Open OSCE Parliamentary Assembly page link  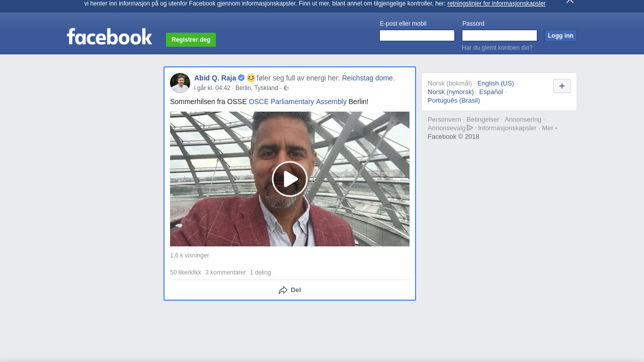click(x=297, y=102)
